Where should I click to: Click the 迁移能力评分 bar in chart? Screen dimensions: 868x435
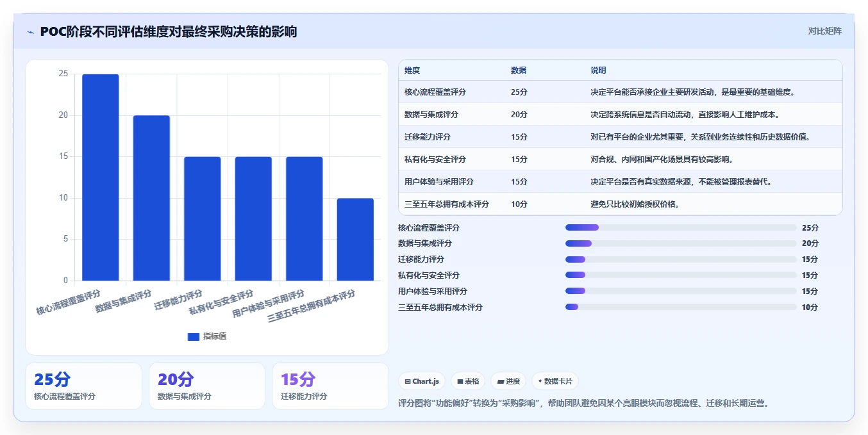tap(203, 218)
